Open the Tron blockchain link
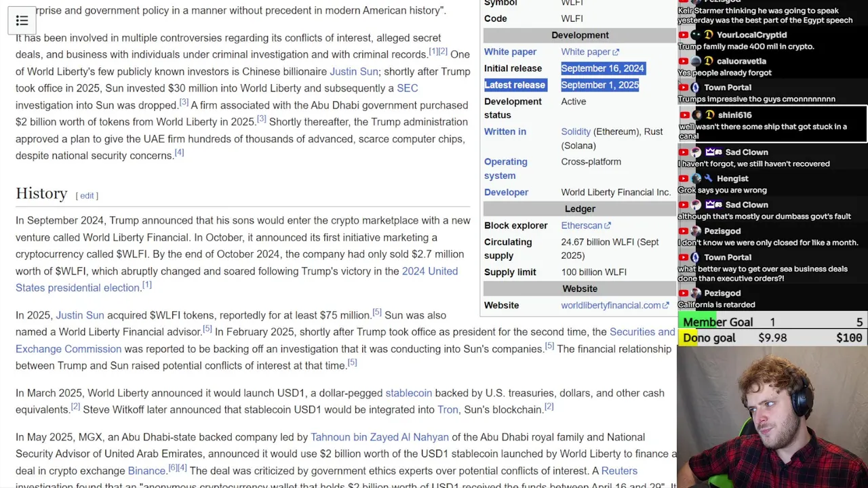This screenshot has height=488, width=868. (x=448, y=409)
